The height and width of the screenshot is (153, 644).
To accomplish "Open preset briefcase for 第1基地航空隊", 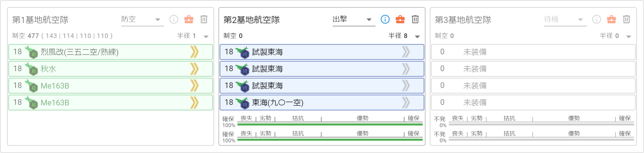I will click(189, 19).
